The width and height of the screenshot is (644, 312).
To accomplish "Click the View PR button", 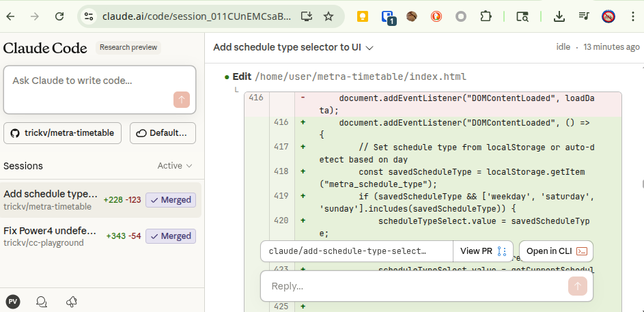I will [483, 251].
